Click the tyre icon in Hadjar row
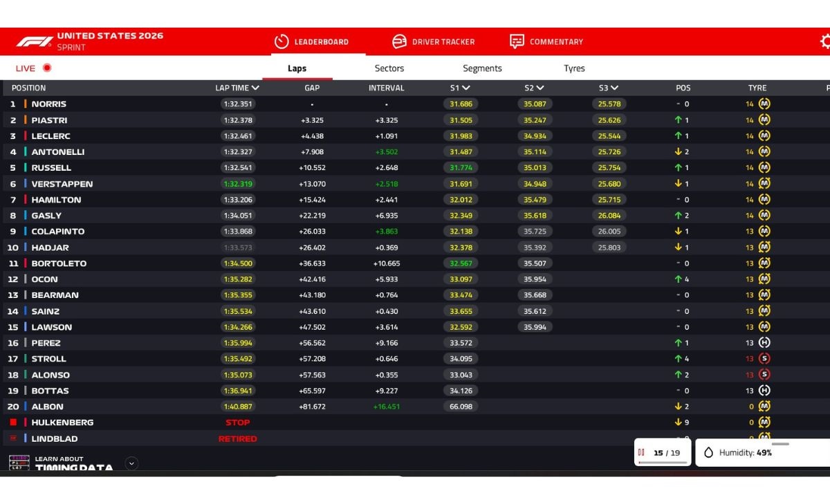Viewport: 830px width, 504px height. 764,247
